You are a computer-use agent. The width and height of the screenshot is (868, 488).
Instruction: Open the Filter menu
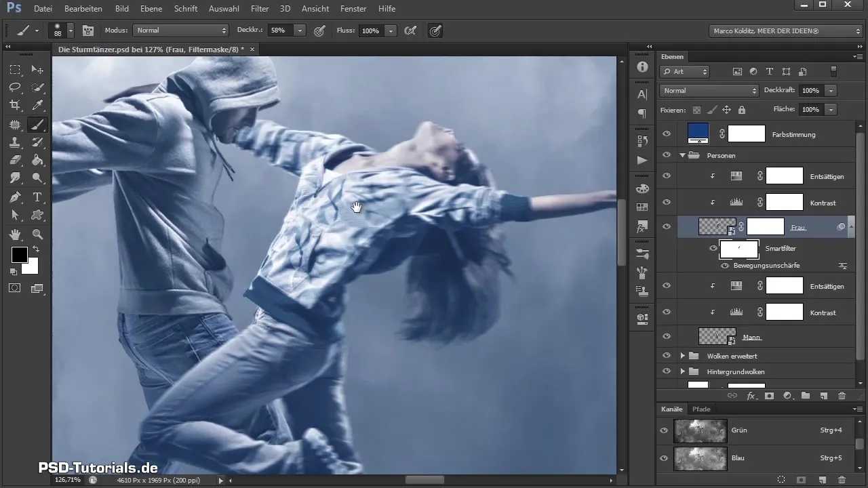pyautogui.click(x=259, y=9)
